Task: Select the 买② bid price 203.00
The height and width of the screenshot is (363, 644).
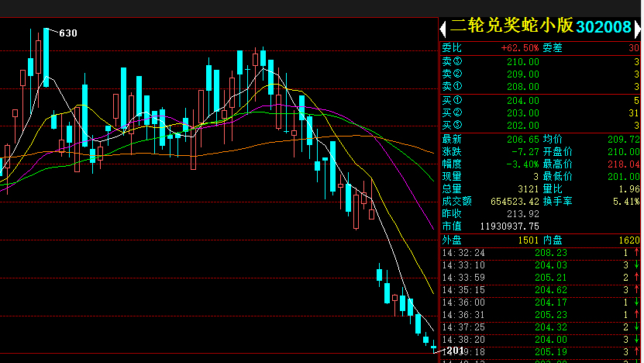Action: pyautogui.click(x=522, y=113)
